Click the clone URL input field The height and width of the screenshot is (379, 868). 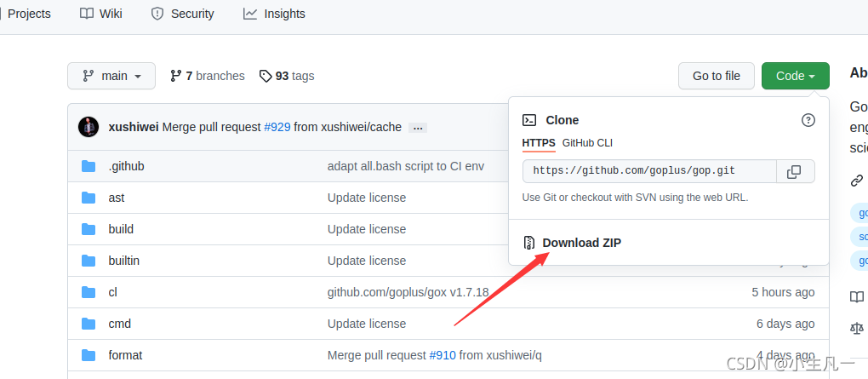coord(649,171)
